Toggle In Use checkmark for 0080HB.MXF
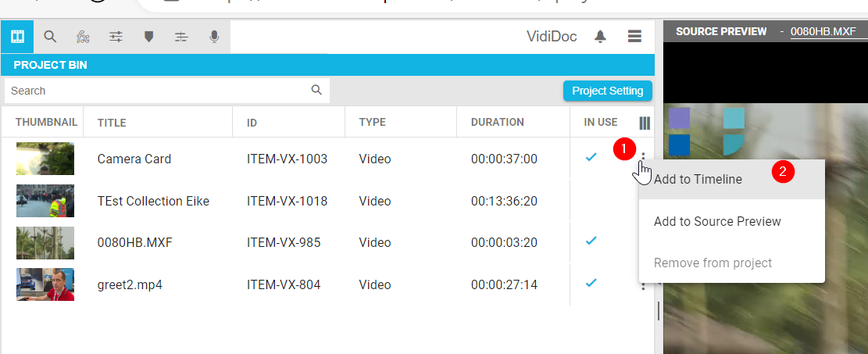868x354 pixels. coord(591,241)
